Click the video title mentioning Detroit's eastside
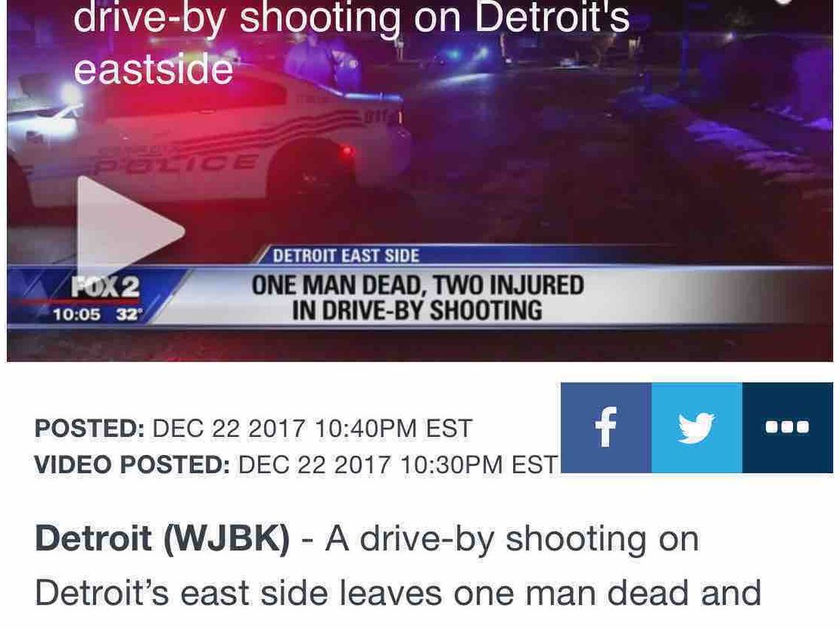The height and width of the screenshot is (630, 840). coord(351,42)
